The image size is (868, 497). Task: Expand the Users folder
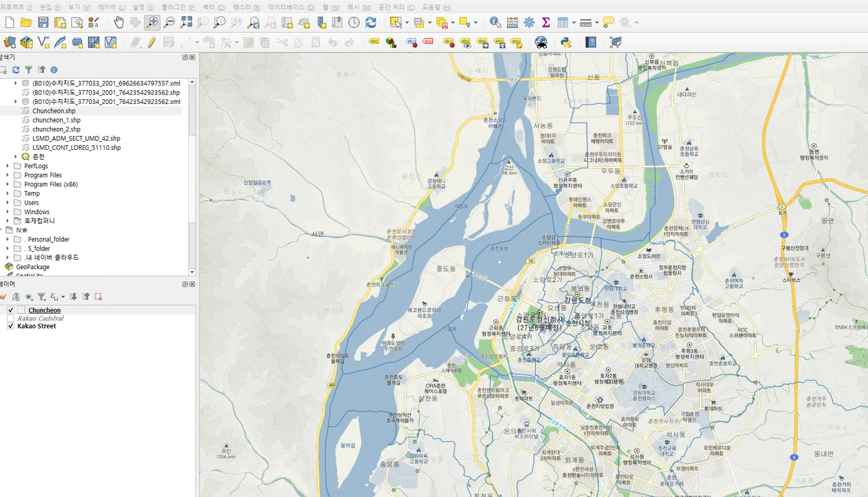(7, 203)
